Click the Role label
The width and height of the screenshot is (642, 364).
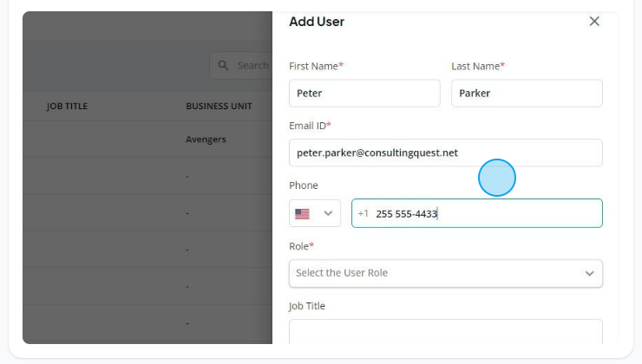pos(301,246)
